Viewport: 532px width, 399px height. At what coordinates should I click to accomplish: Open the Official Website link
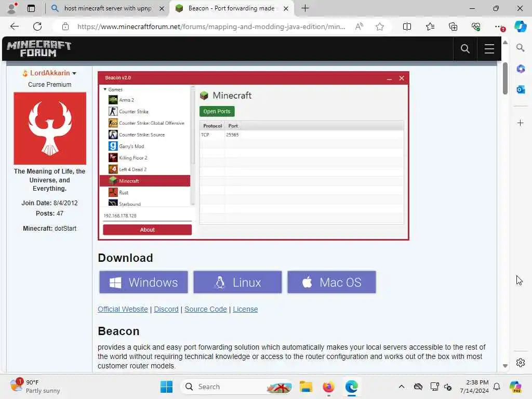123,309
